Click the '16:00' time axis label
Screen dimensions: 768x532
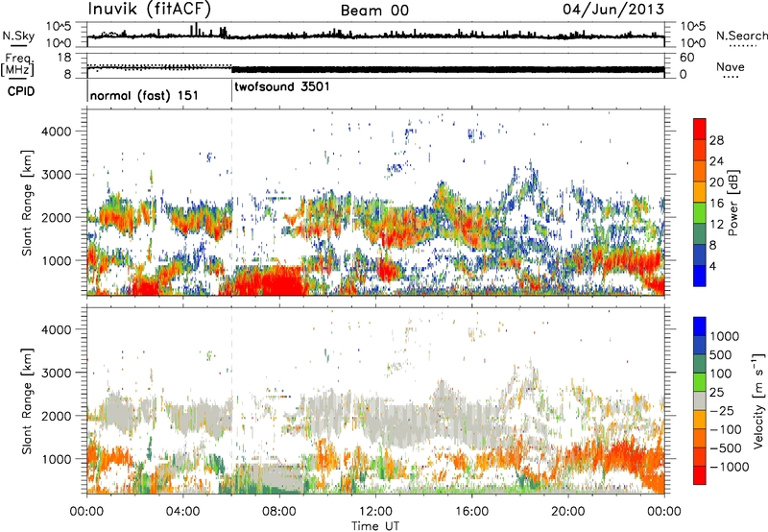click(x=471, y=511)
